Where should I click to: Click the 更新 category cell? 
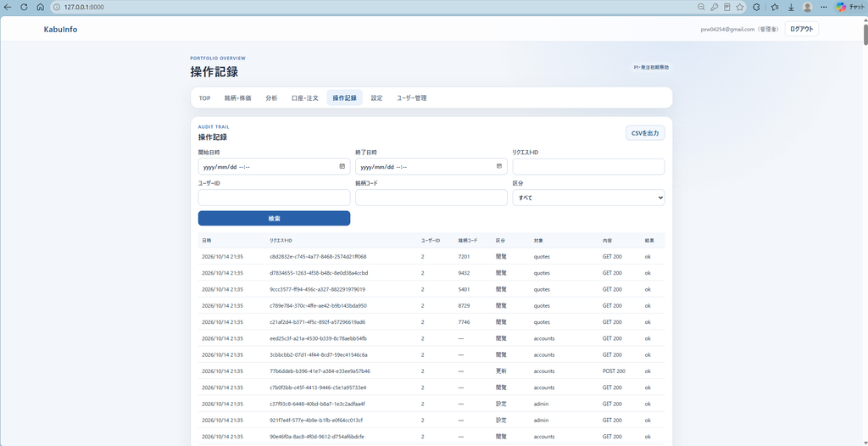tap(501, 371)
